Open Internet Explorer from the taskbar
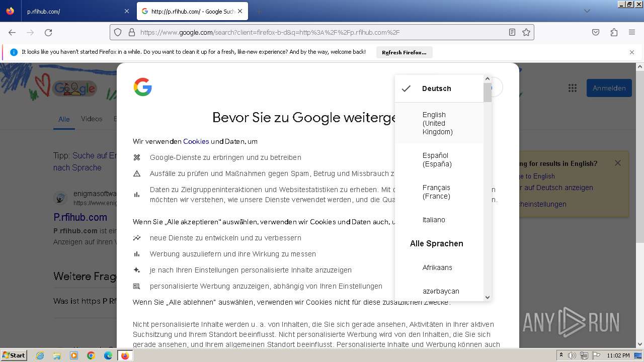 point(40,355)
